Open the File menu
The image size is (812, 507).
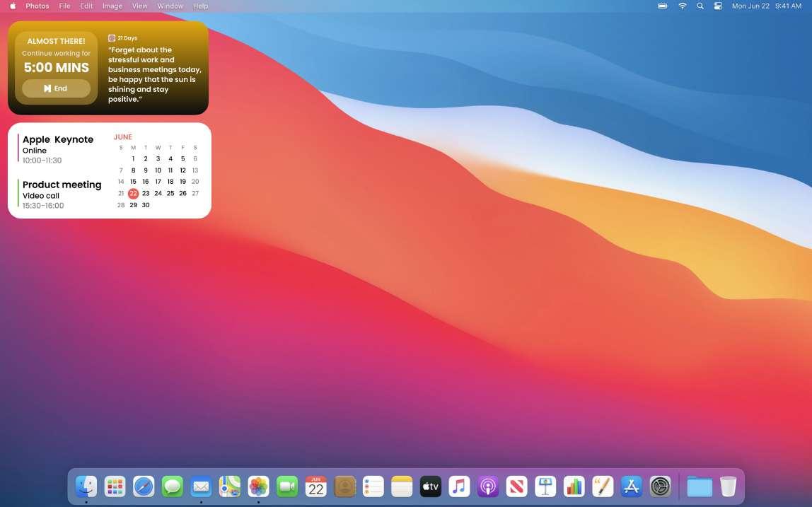point(65,6)
